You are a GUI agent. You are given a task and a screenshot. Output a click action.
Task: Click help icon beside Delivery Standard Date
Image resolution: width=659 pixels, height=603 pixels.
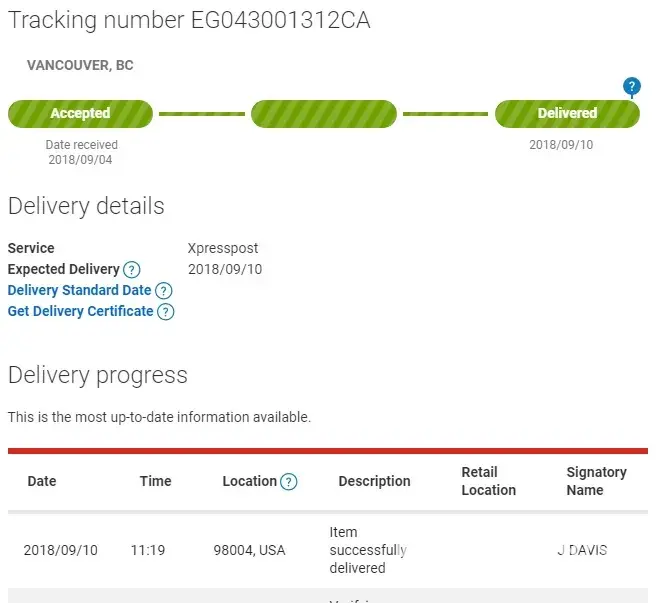point(164,291)
